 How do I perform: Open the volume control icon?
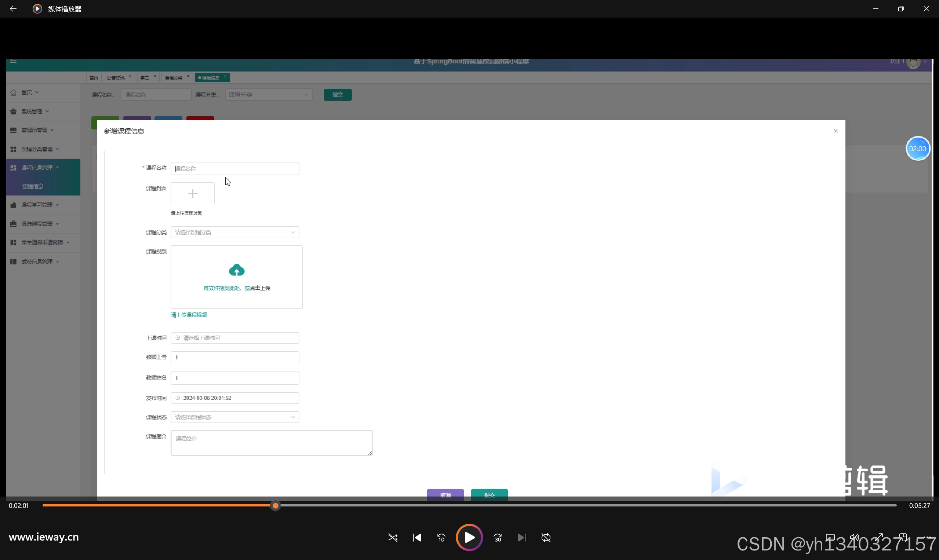[x=855, y=537]
